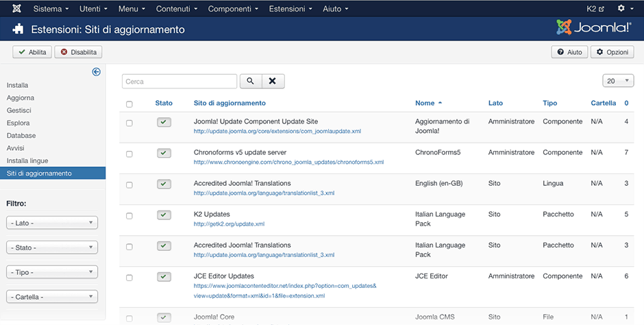644x325 pixels.
Task: Toggle the JCE Editor Updates status checkmark
Action: click(164, 276)
